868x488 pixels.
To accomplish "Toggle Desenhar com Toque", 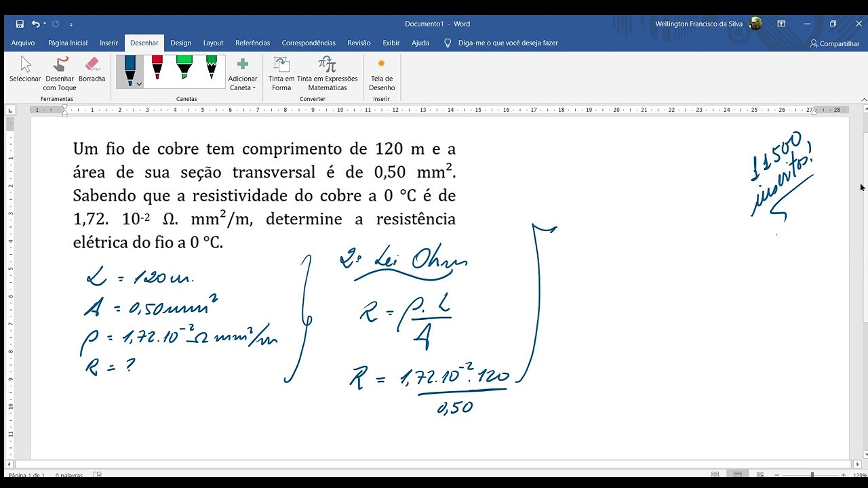I will pyautogui.click(x=60, y=74).
